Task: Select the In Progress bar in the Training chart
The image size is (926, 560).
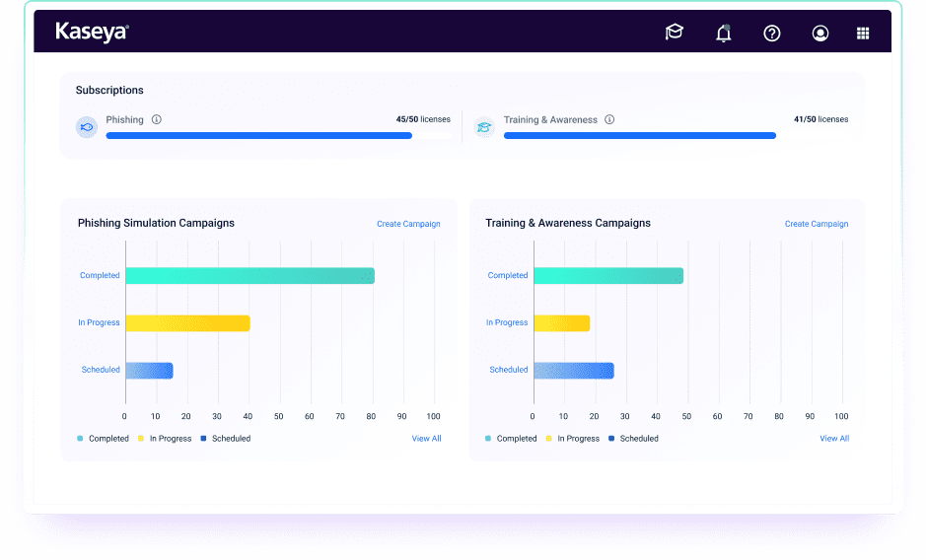Action: pos(562,323)
